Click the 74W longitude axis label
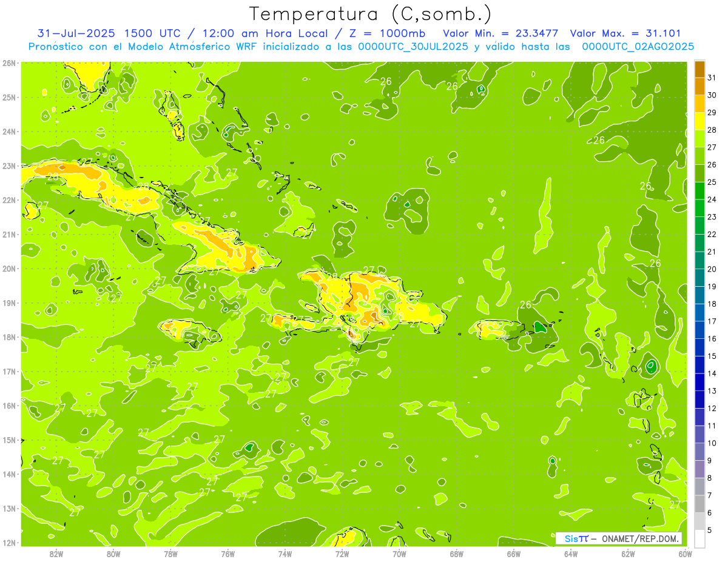The width and height of the screenshot is (728, 562). tap(285, 554)
